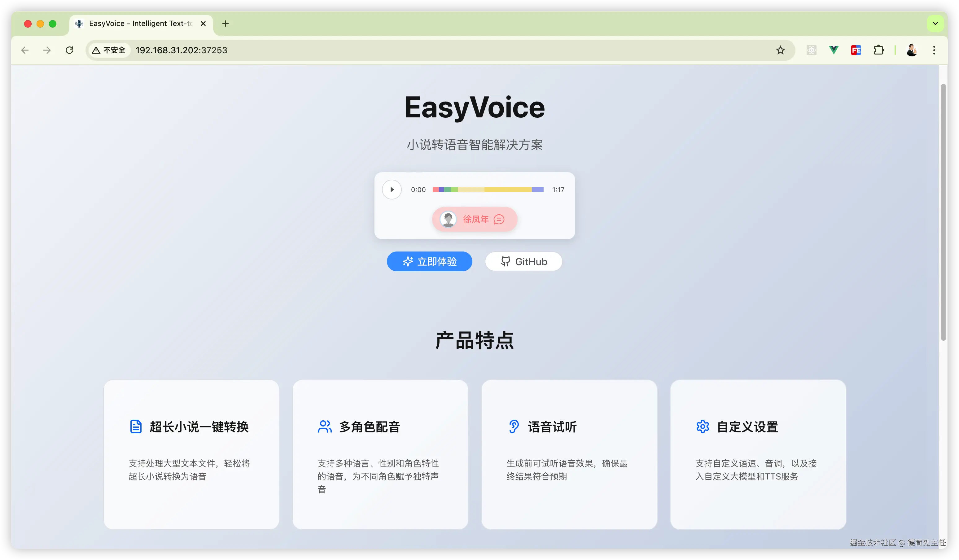
Task: Click the gear icon for 自定义设置
Action: [703, 427]
